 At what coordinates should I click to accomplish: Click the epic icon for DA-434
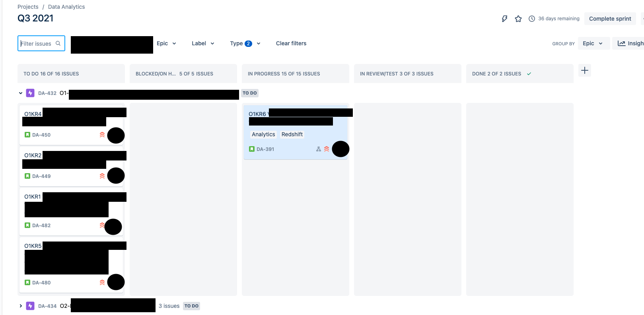[30, 306]
